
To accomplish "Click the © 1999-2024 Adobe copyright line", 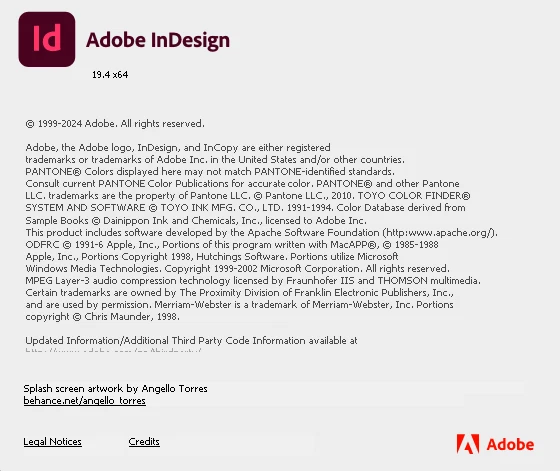I will (115, 124).
